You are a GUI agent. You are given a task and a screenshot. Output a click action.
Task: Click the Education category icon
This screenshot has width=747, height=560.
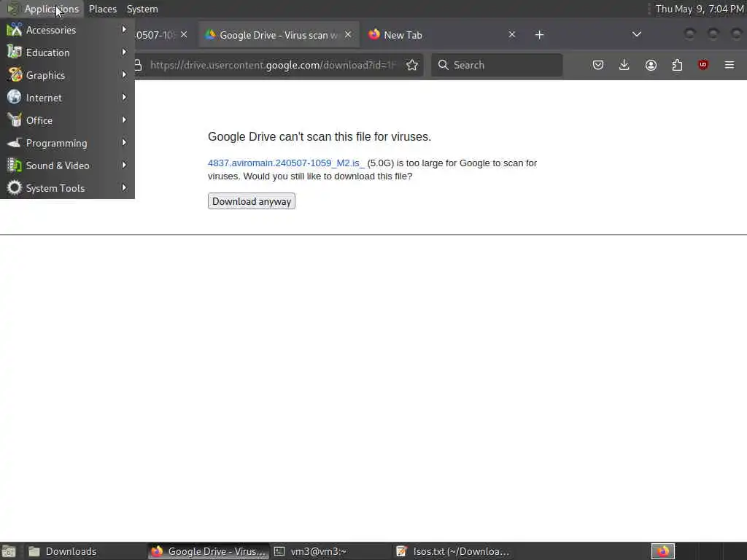click(x=15, y=52)
